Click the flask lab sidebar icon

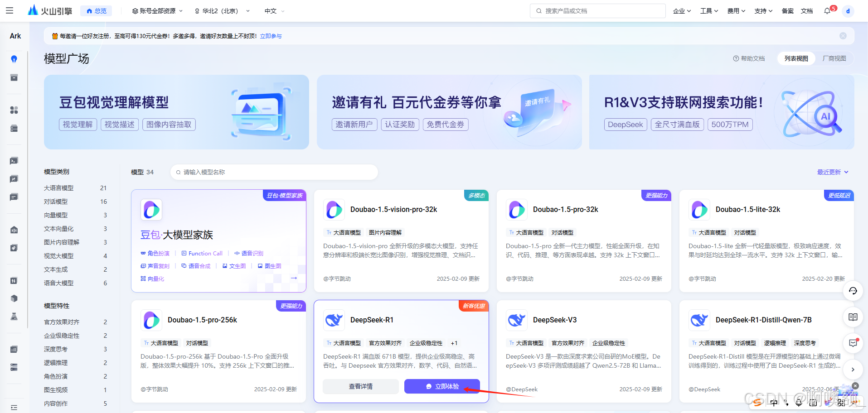tap(14, 317)
